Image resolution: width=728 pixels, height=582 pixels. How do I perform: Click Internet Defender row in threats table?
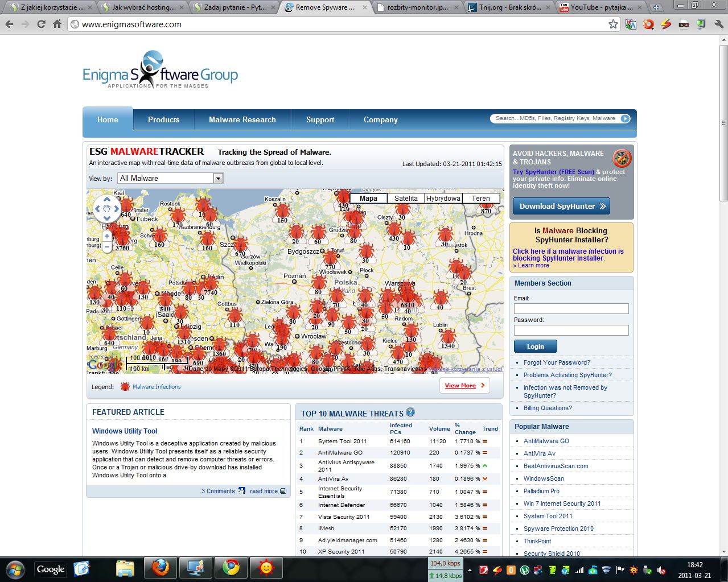click(398, 505)
